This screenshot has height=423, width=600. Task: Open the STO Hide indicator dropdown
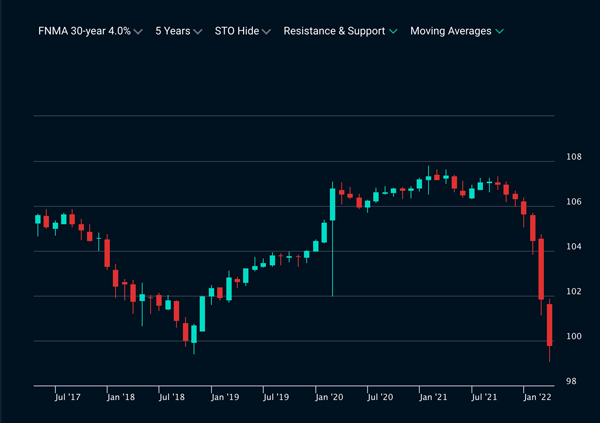(x=243, y=31)
